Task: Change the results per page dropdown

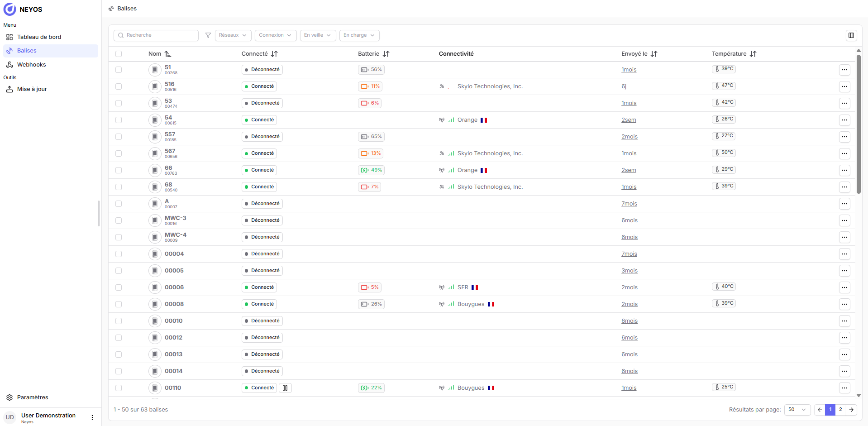Action: coord(797,410)
